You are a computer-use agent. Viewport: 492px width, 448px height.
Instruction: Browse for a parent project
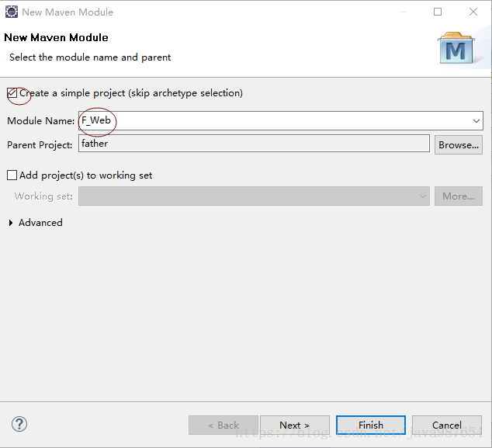[x=459, y=145]
